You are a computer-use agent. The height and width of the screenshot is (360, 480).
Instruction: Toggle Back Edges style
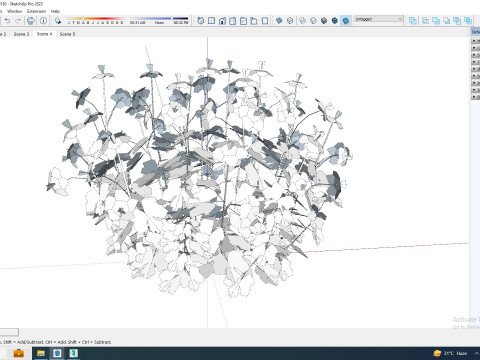pos(290,21)
